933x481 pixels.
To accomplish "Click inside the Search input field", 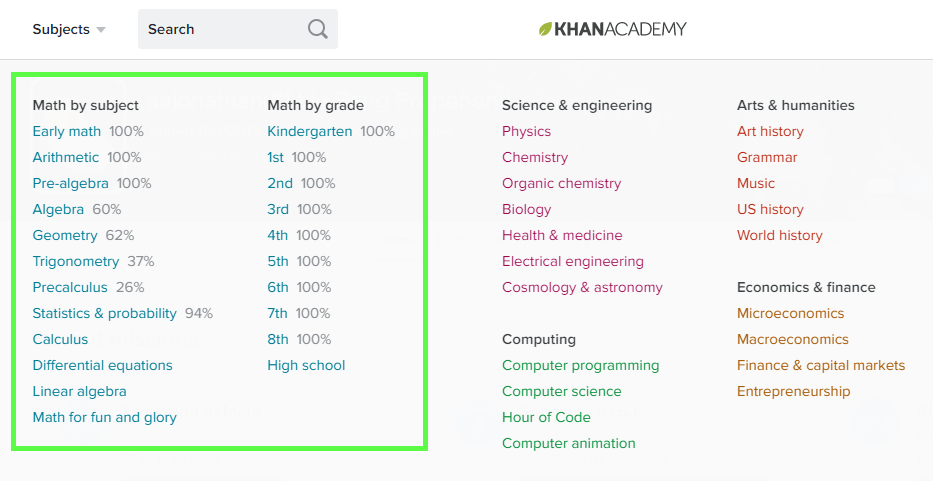I will click(225, 29).
